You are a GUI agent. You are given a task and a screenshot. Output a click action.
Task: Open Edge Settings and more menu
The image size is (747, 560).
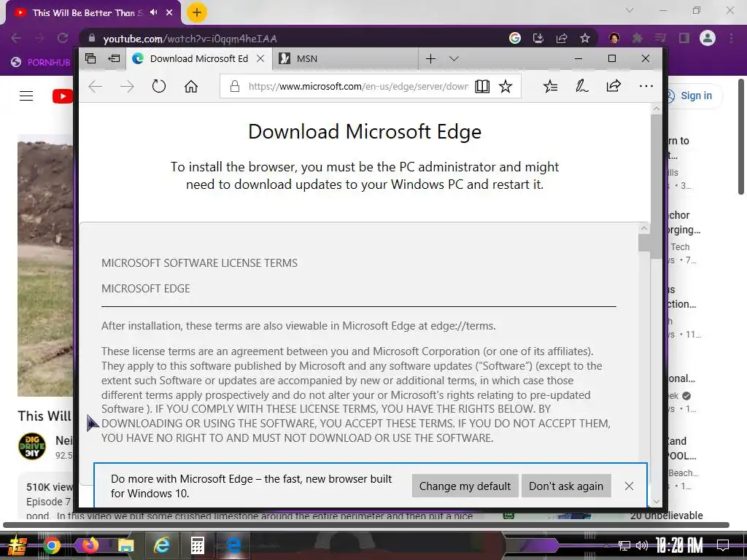(646, 86)
